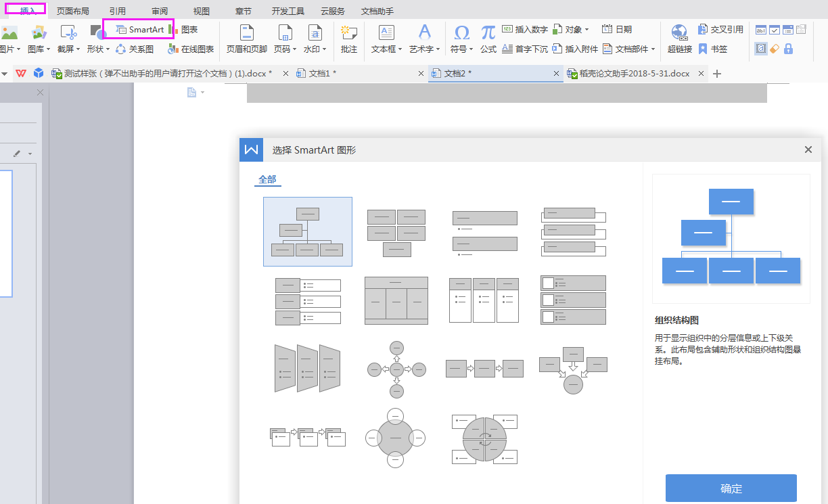Image resolution: width=828 pixels, height=504 pixels.
Task: Insert an online chart (在线图表)
Action: tap(191, 49)
